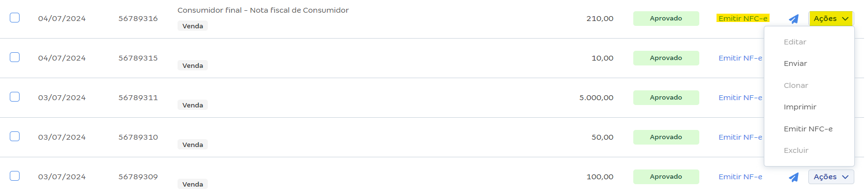Choose Emitir NFC-e in dropdown menu
The height and width of the screenshot is (190, 868).
point(808,129)
